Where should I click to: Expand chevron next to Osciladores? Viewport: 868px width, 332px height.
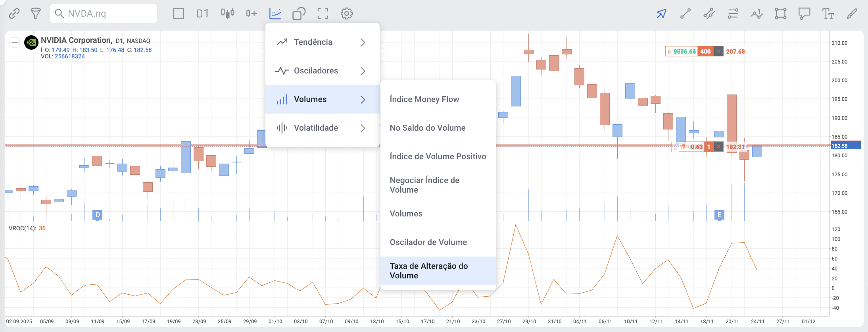[363, 71]
